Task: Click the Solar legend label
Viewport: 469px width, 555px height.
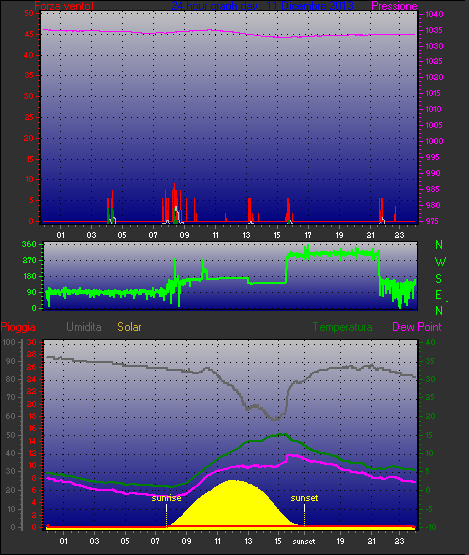Action: (129, 327)
